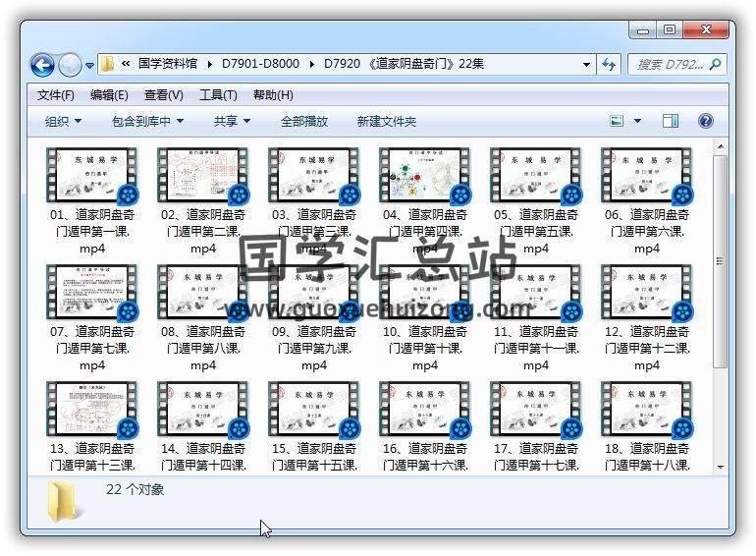Viewport: 756px width, 556px height.
Task: Click the refresh button beside address bar
Action: 609,65
